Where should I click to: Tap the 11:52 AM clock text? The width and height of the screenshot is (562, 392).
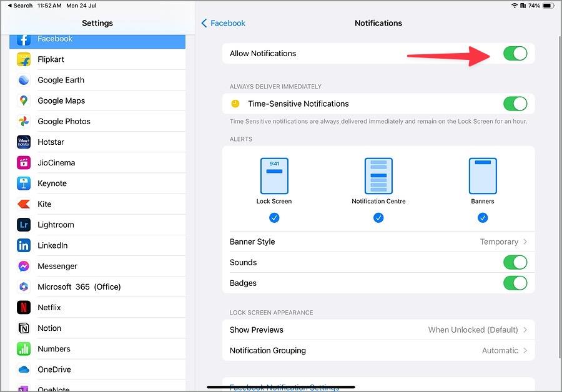coord(49,6)
